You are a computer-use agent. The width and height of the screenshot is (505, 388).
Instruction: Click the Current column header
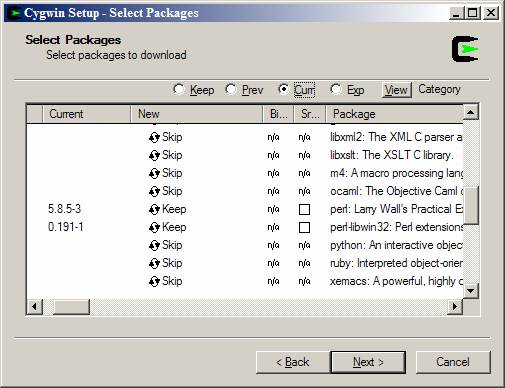click(86, 114)
